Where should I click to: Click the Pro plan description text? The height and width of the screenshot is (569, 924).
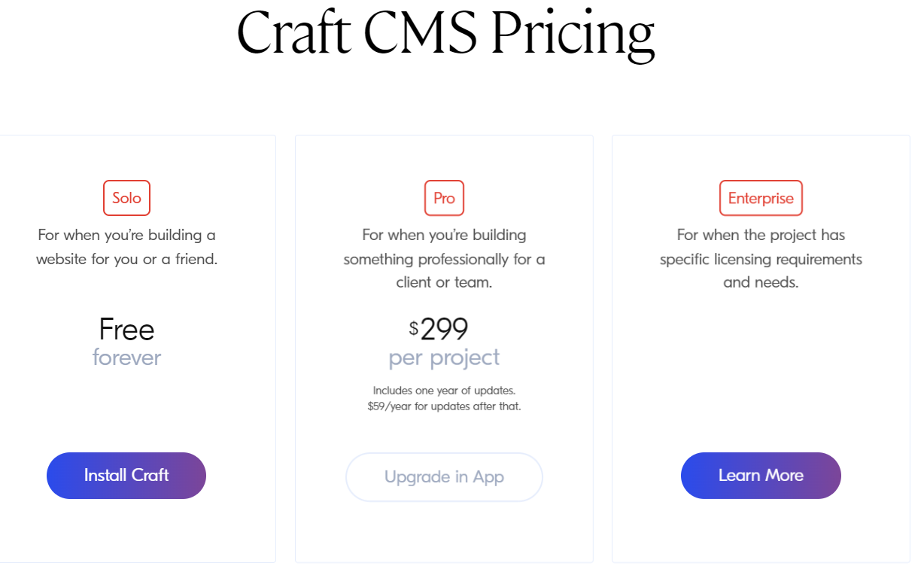point(444,259)
